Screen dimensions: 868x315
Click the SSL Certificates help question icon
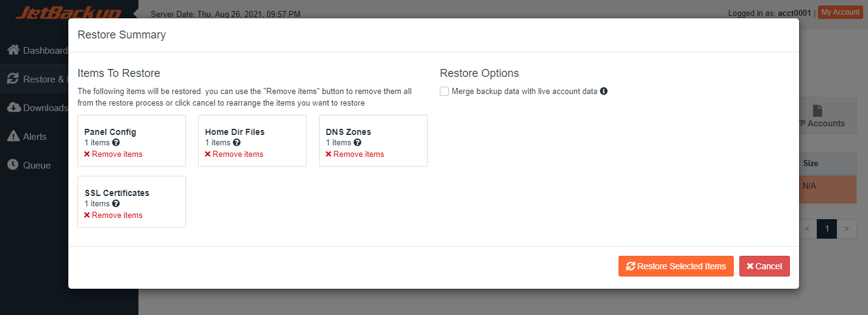116,204
